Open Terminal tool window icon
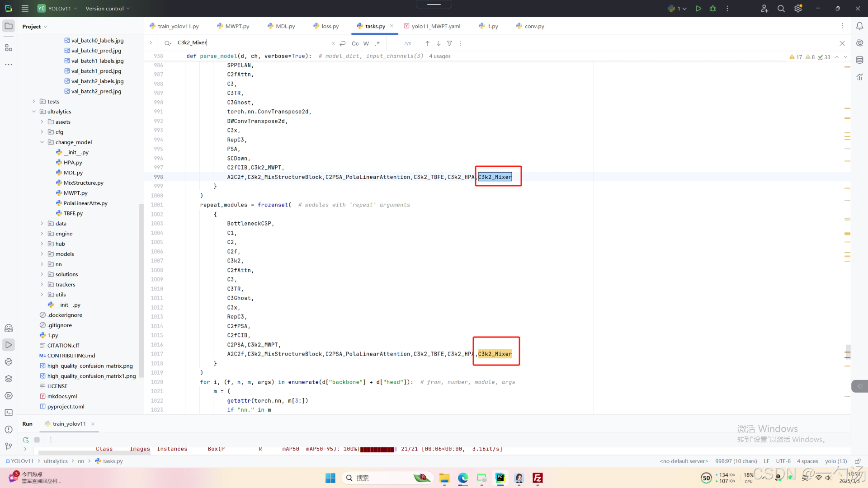The width and height of the screenshot is (868, 488). [x=9, y=413]
